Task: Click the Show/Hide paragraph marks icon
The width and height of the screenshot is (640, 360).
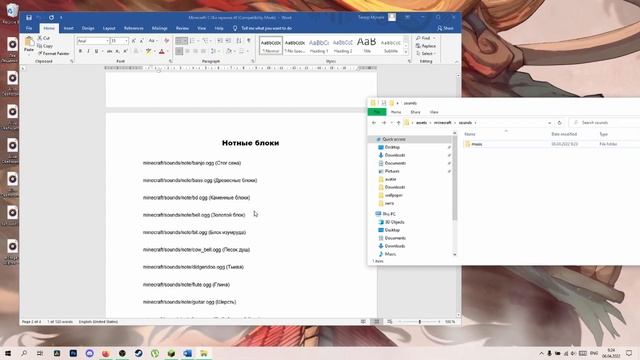Action: [x=249, y=41]
